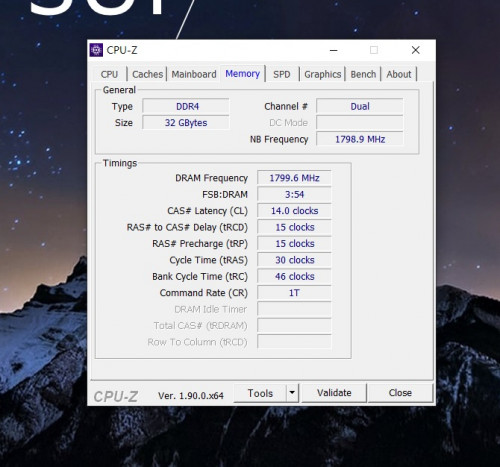Click the NB Frequency 1798.9 MHz value
Screen dimensions: 500x467
click(x=360, y=139)
